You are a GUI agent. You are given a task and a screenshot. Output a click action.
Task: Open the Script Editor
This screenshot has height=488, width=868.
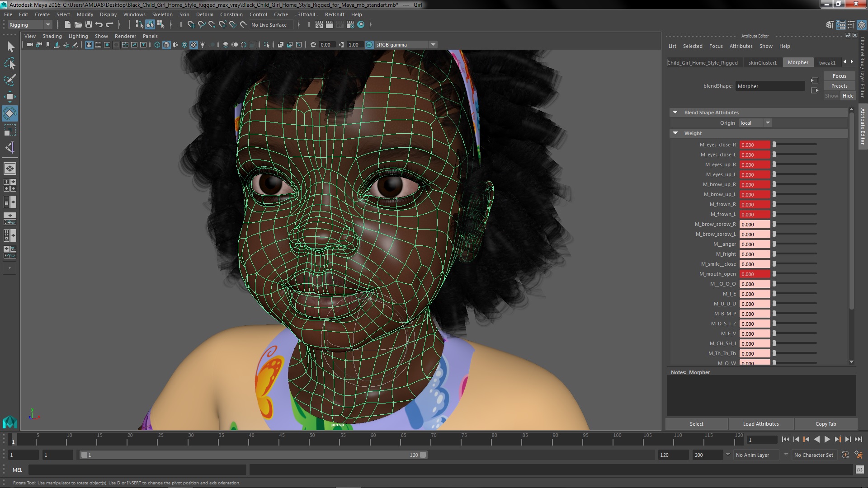pos(859,470)
